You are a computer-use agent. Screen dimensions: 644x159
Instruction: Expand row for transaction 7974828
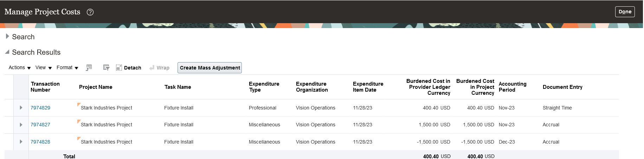[x=21, y=142]
